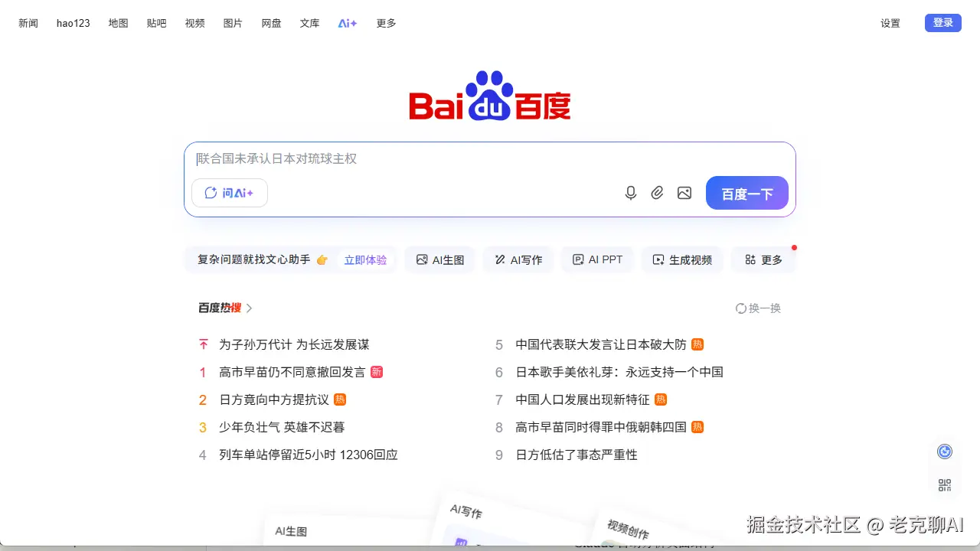980x551 pixels.
Task: Open hao123 navigation link
Action: [73, 23]
